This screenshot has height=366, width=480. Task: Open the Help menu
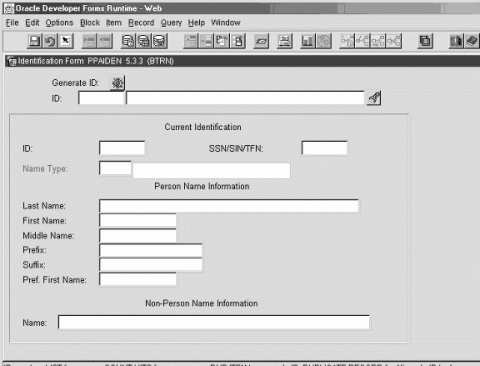[x=196, y=23]
